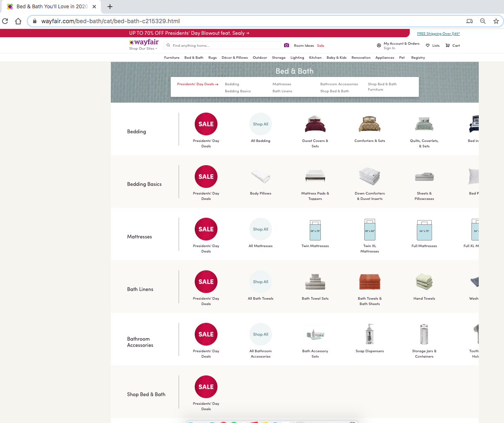Click the Bedding Basics SALE badge
The height and width of the screenshot is (423, 504).
[206, 177]
